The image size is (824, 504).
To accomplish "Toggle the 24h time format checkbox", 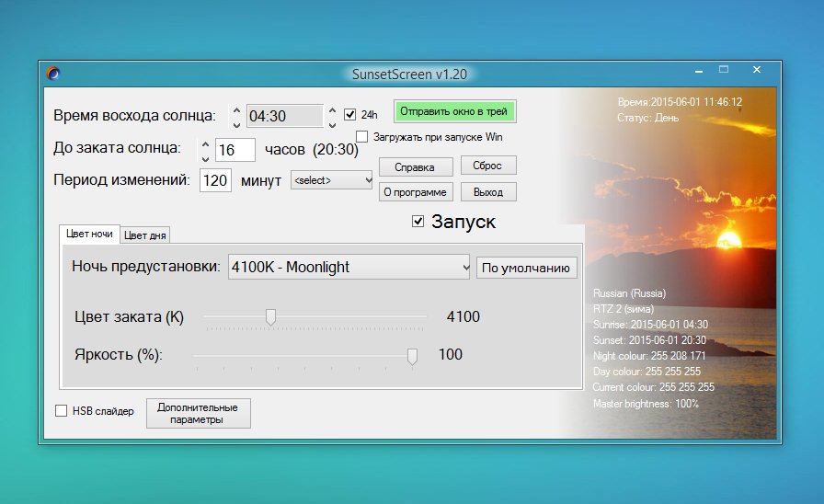I will tap(349, 115).
